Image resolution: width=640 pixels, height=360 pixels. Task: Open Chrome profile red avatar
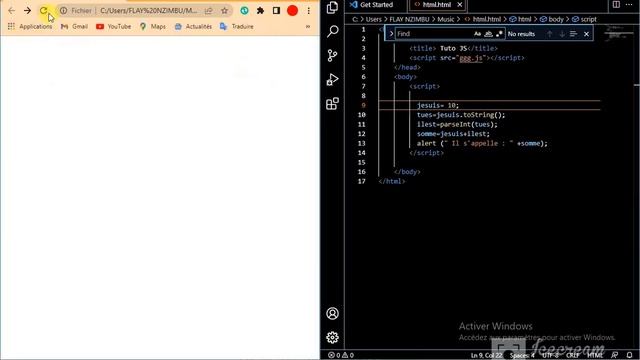(x=292, y=11)
